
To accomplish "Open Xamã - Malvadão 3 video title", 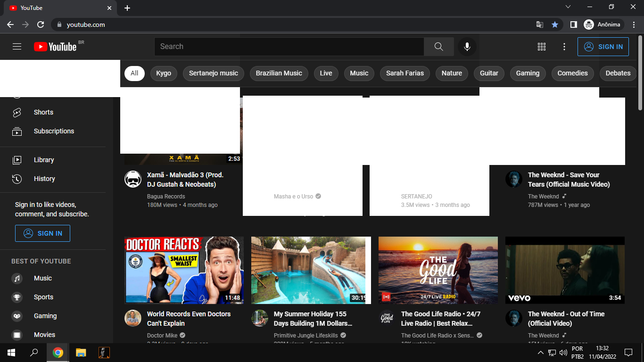I will coord(185,180).
